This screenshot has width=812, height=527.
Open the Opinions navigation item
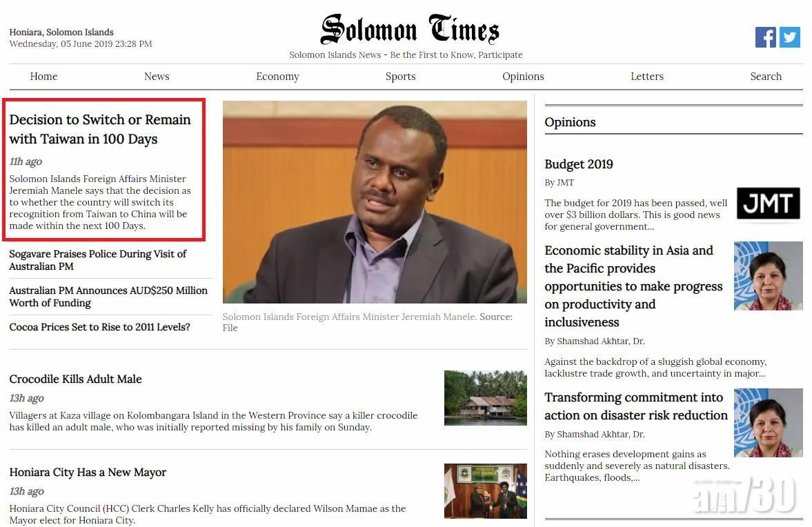(523, 77)
